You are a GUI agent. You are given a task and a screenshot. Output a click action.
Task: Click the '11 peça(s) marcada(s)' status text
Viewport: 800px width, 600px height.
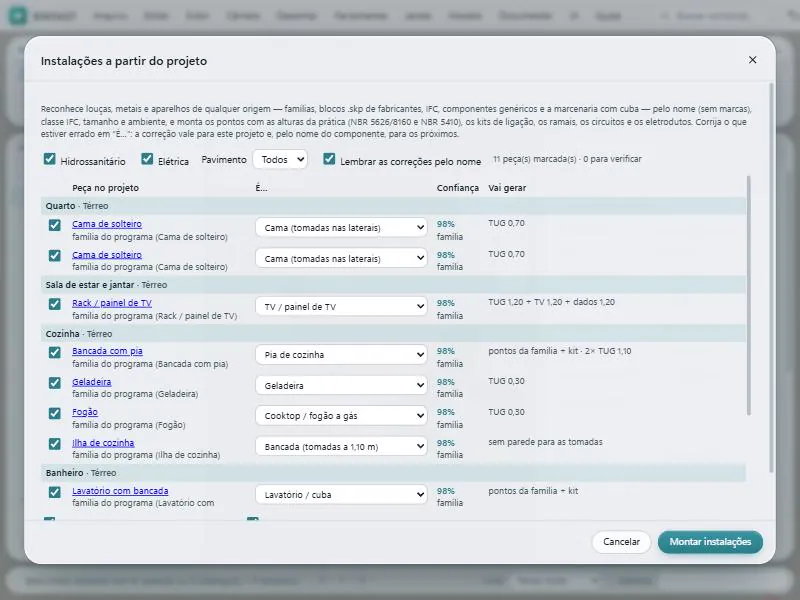pos(567,159)
